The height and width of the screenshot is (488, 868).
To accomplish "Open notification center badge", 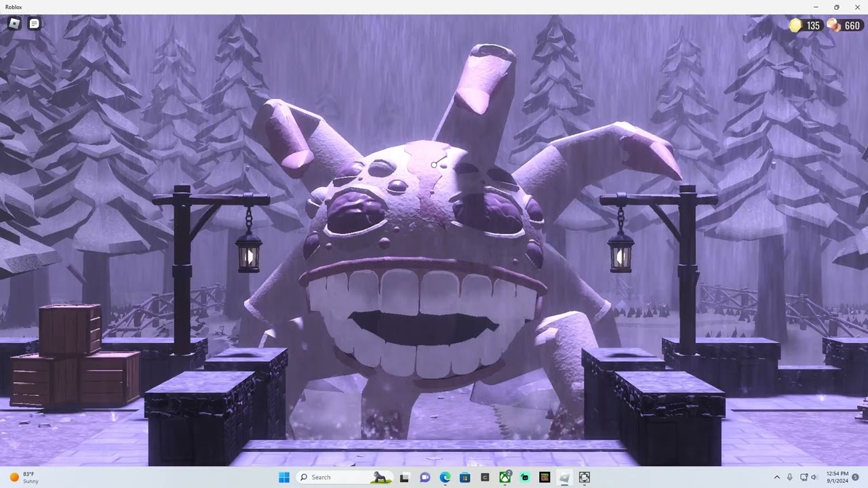I will 855,477.
